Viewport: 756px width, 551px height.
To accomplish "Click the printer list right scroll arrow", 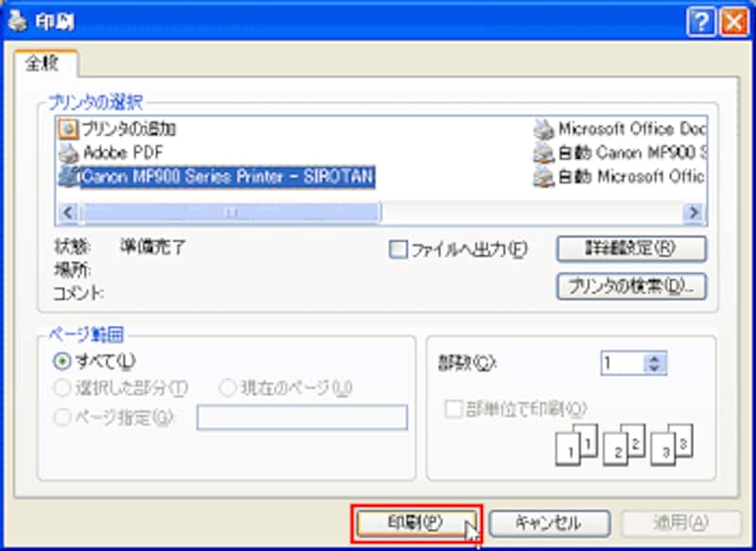I will [694, 212].
